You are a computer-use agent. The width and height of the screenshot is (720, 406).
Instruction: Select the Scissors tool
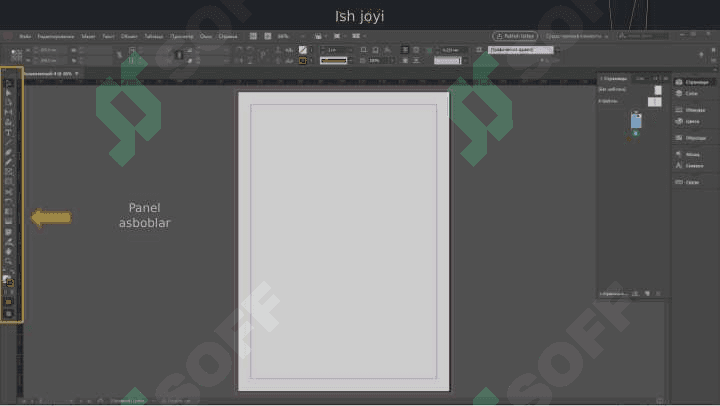coord(9,191)
